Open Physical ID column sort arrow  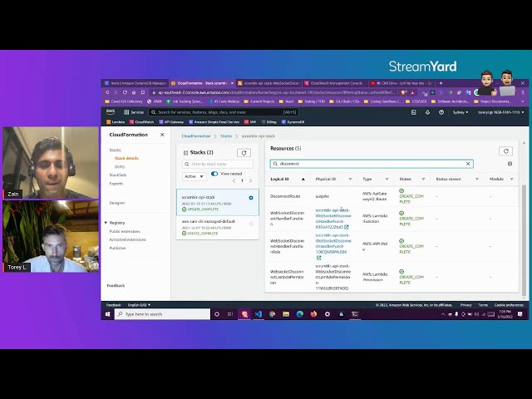click(350, 180)
